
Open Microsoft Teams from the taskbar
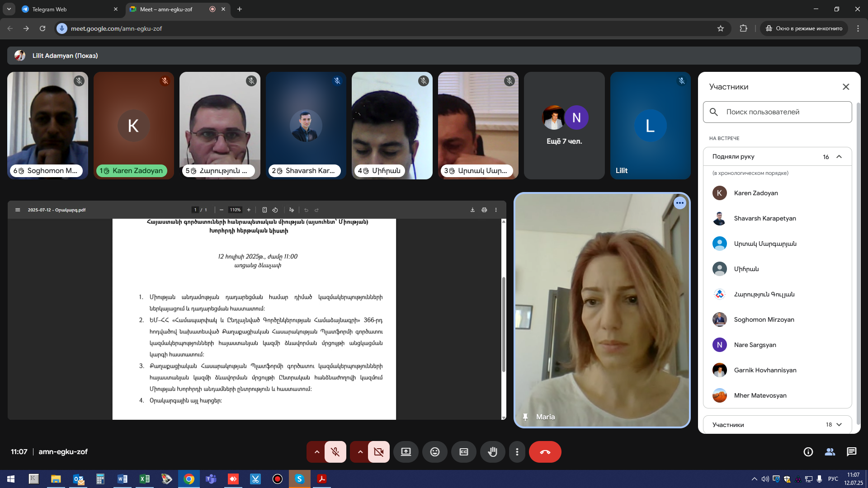point(211,479)
